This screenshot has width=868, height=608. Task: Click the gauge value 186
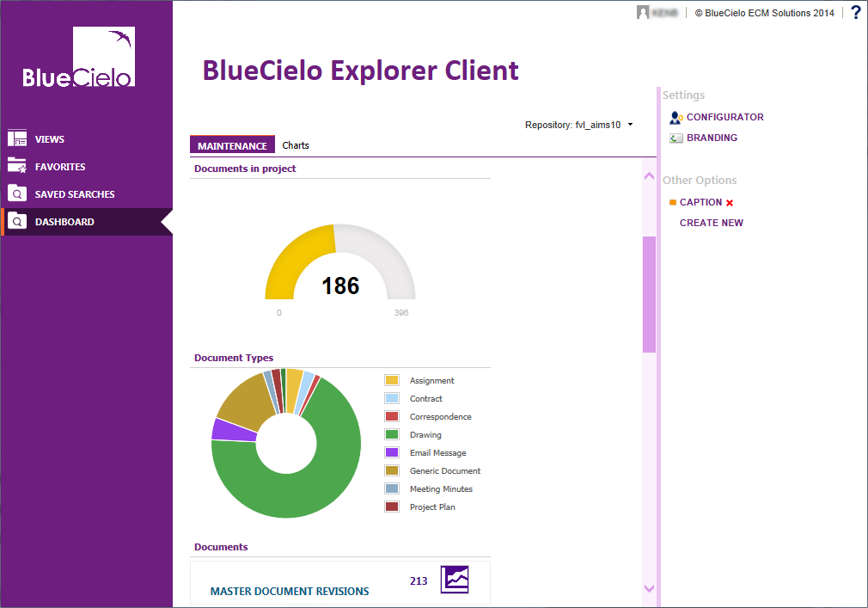(340, 286)
